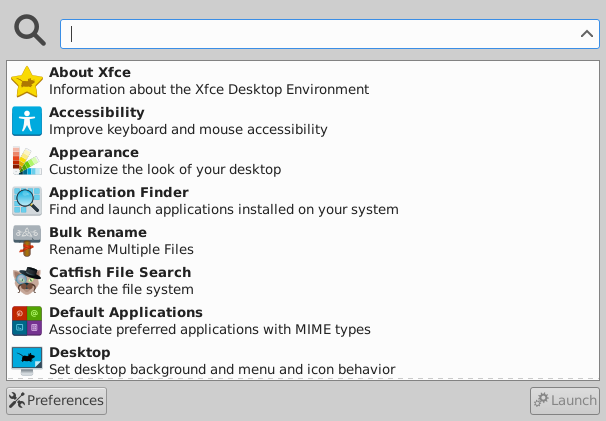
Task: Select the About Xfce entry title
Action: coord(90,72)
